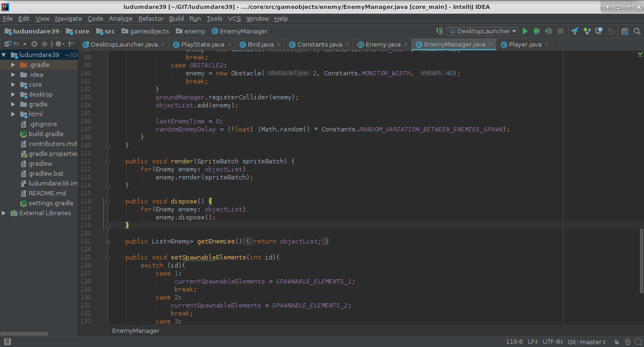Toggle tool window bars icon bottom-left

tap(7, 342)
